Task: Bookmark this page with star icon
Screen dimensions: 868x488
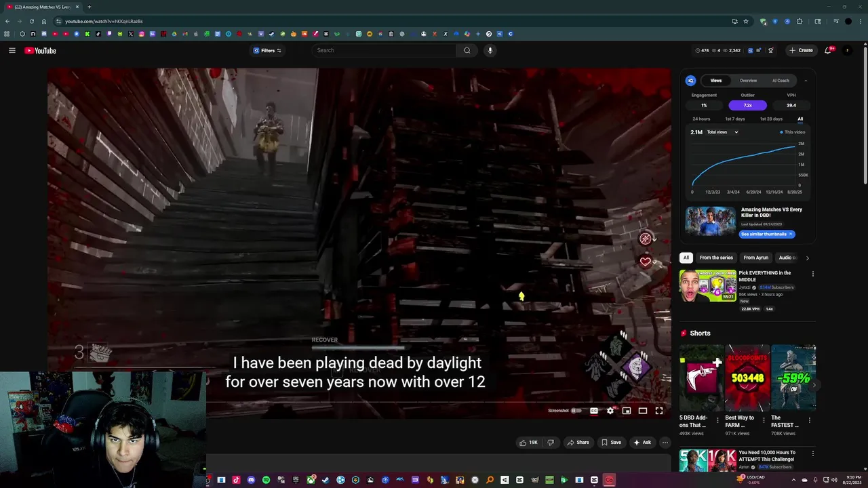Action: (745, 21)
